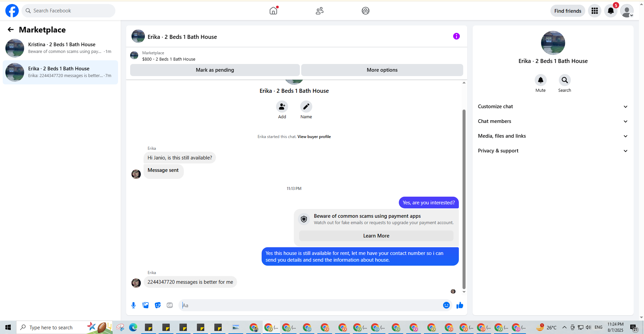Image resolution: width=644 pixels, height=334 pixels.
Task: Click the 26°C weather widget
Action: (x=546, y=327)
